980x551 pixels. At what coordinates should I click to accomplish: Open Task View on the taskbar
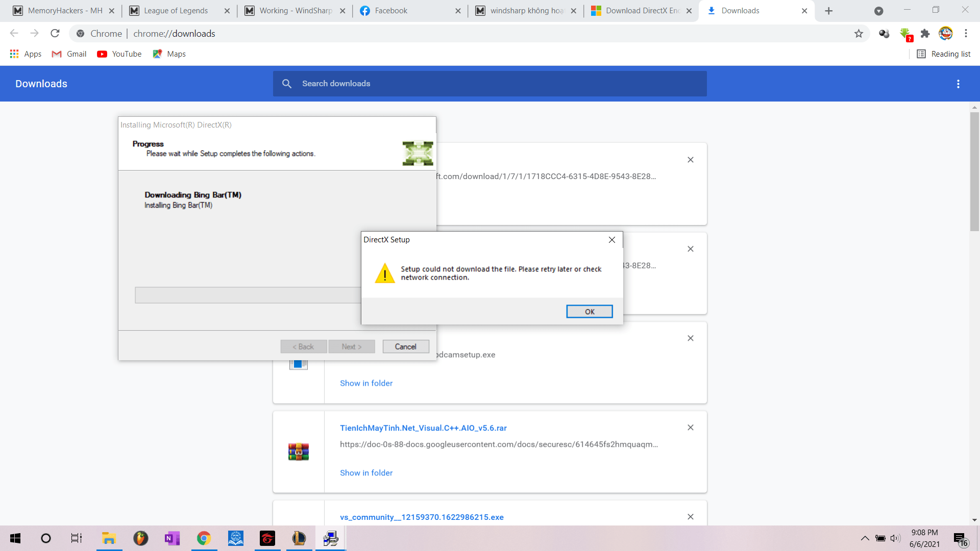(77, 538)
